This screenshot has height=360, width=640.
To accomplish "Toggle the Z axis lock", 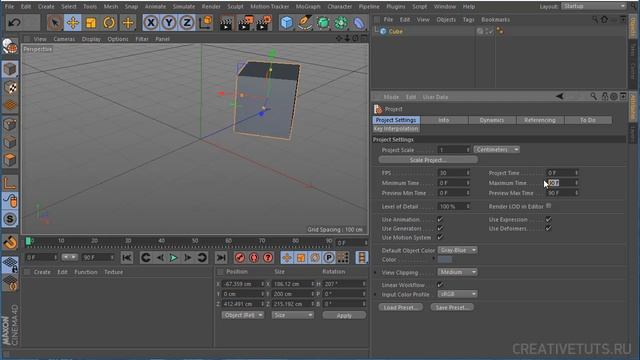I will (187, 23).
